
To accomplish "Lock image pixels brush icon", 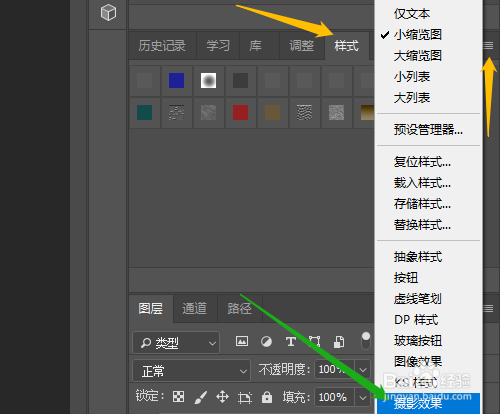I will click(200, 397).
